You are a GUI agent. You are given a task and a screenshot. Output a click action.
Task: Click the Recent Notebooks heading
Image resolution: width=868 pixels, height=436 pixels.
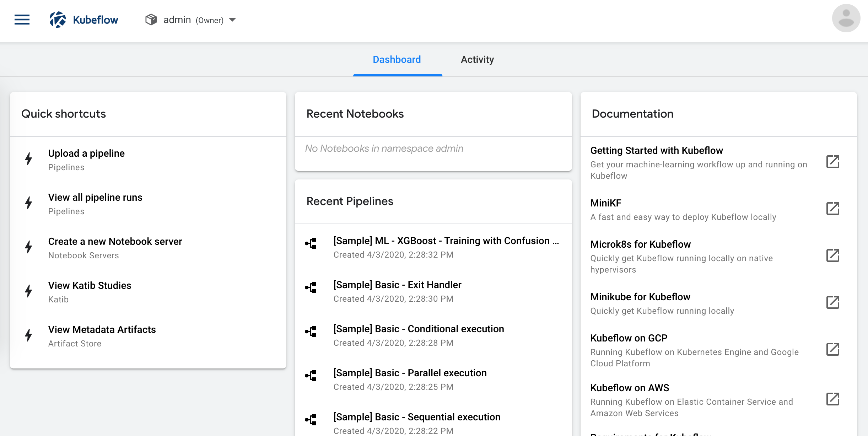(355, 114)
